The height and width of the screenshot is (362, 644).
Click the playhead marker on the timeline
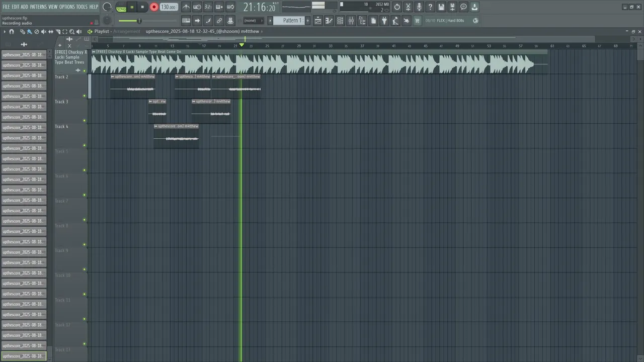242,45
